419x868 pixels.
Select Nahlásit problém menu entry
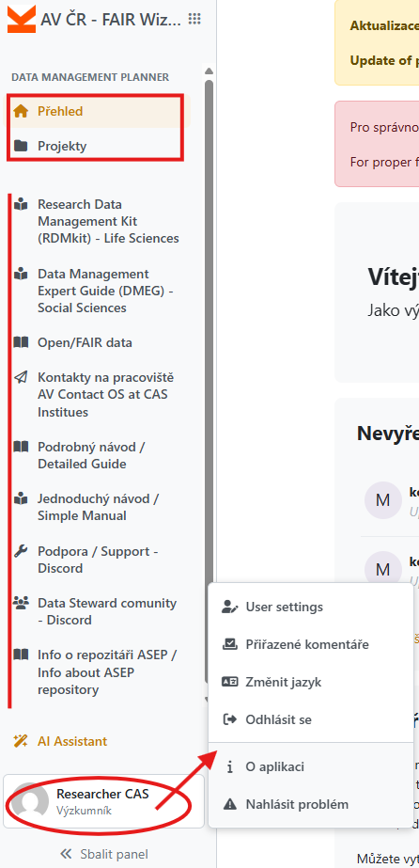[x=311, y=804]
